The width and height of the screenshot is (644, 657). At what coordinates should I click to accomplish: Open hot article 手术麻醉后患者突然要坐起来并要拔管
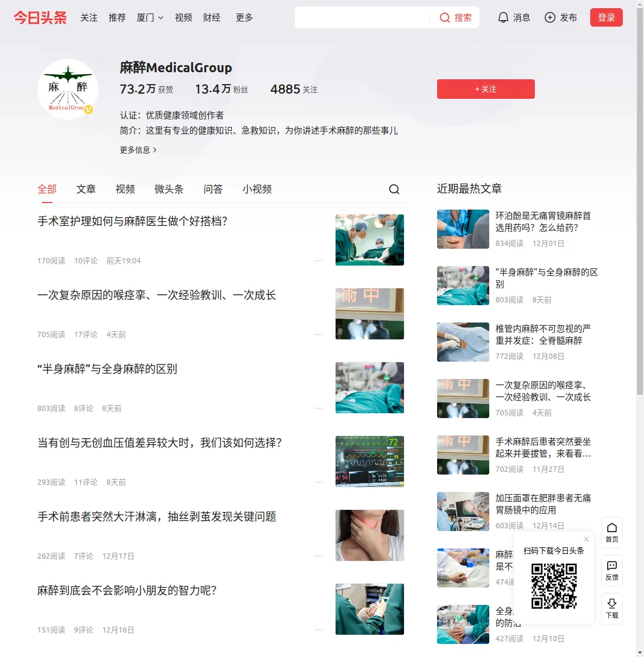coord(543,447)
